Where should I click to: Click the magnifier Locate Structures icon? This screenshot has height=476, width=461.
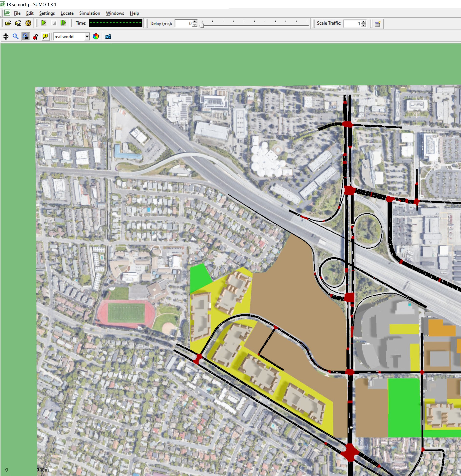click(16, 37)
